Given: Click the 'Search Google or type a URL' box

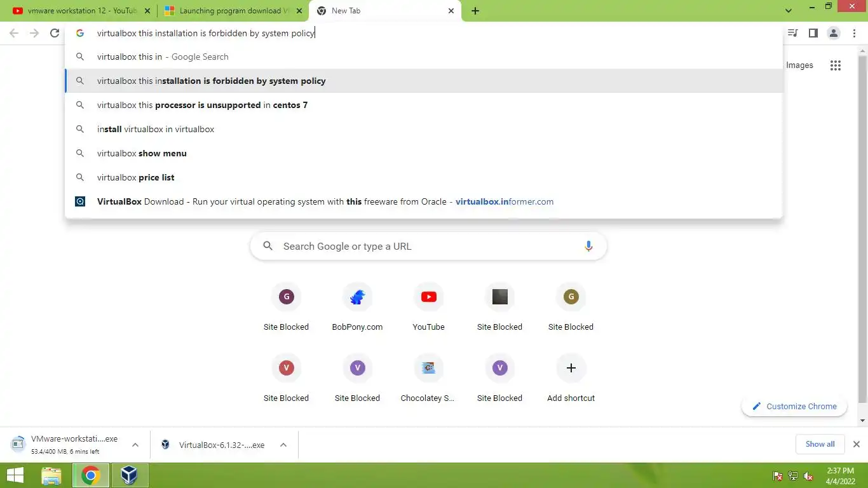Looking at the screenshot, I should coord(428,247).
